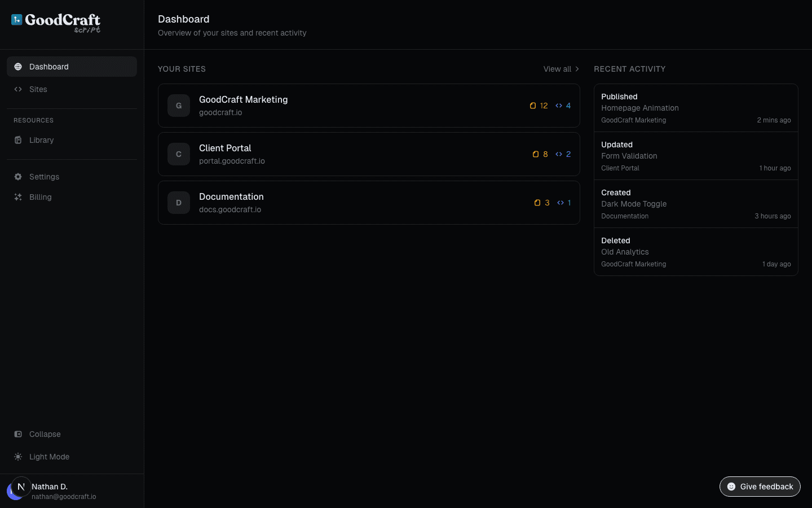Click the code brackets icon beside Sites
The image size is (812, 508).
click(x=17, y=89)
